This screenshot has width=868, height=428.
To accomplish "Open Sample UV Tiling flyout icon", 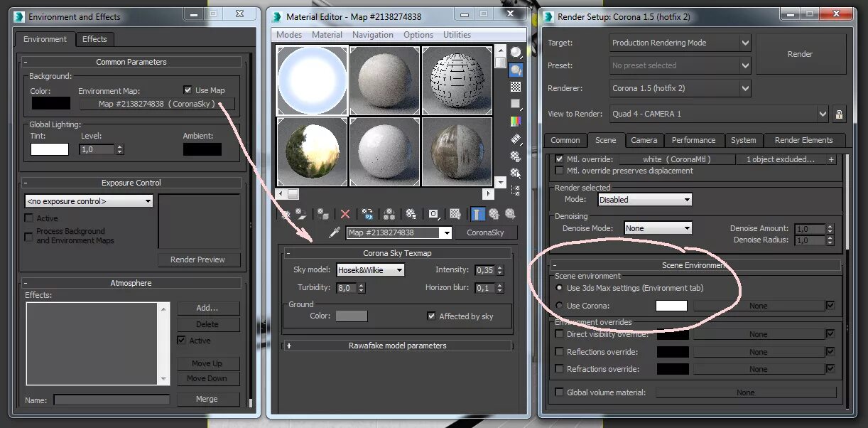I will tap(516, 104).
